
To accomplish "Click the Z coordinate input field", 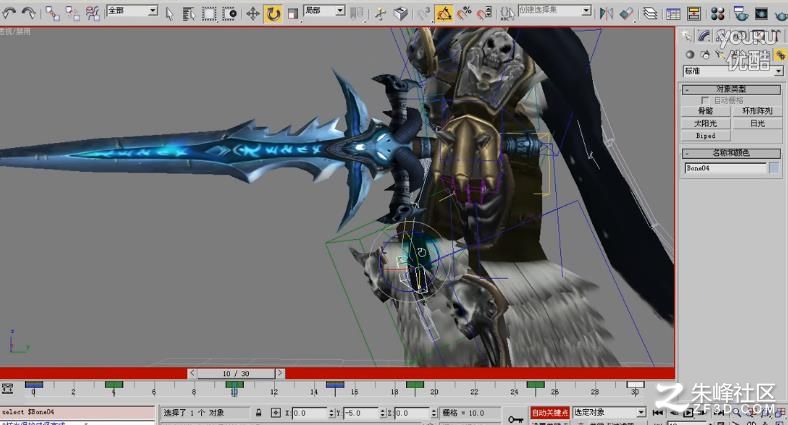I will (x=412, y=413).
